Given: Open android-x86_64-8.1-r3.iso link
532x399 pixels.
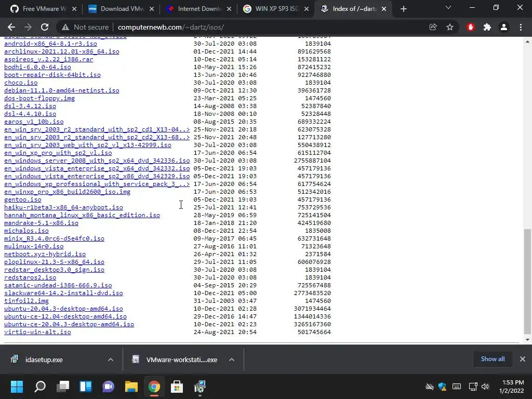Looking at the screenshot, I should coord(50,44).
